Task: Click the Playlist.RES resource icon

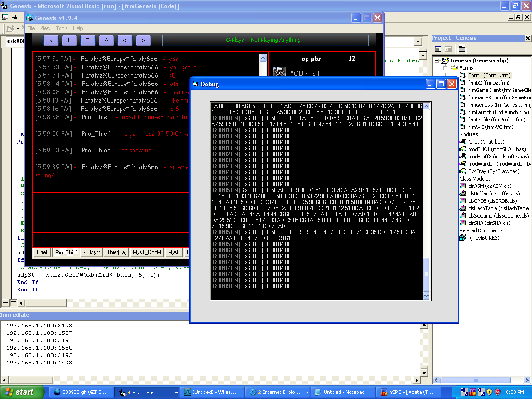Action: pyautogui.click(x=463, y=238)
